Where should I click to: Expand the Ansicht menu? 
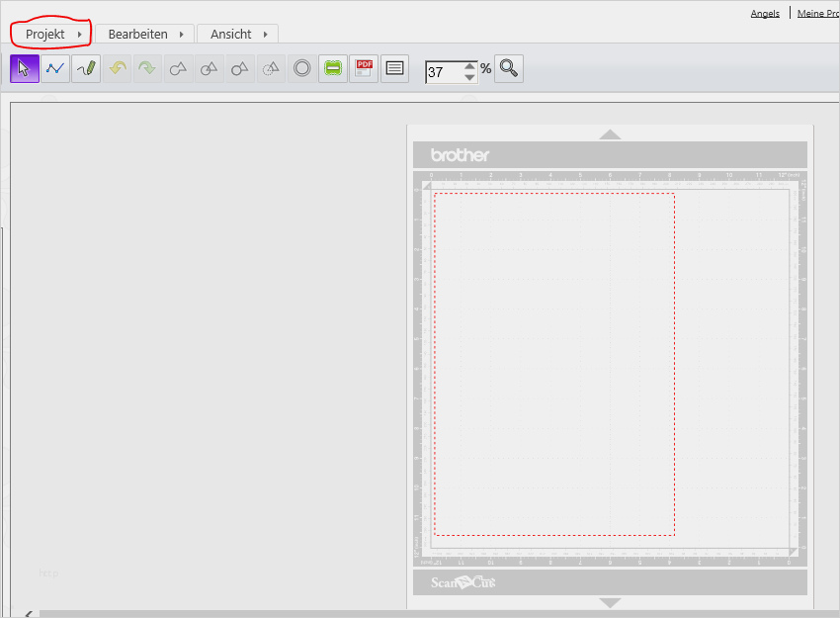237,34
